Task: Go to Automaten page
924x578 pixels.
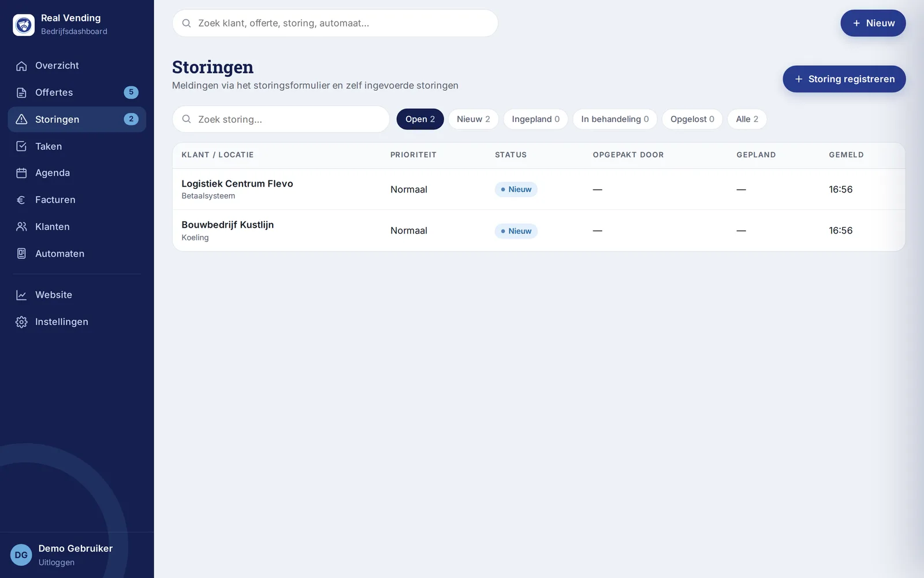Action: (x=77, y=254)
